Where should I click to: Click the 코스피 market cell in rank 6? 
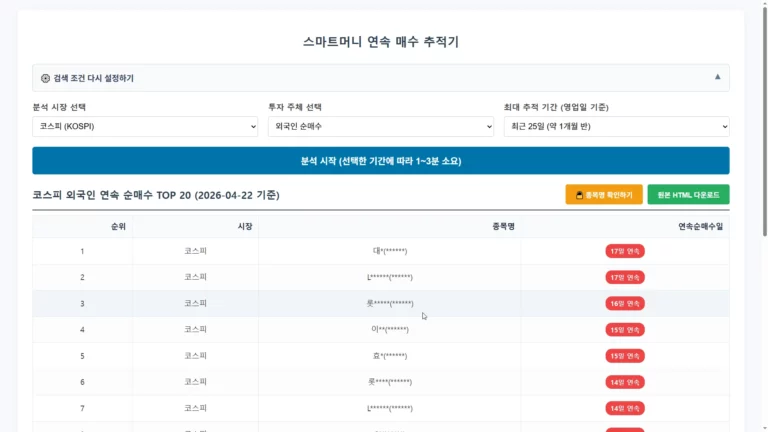195,382
